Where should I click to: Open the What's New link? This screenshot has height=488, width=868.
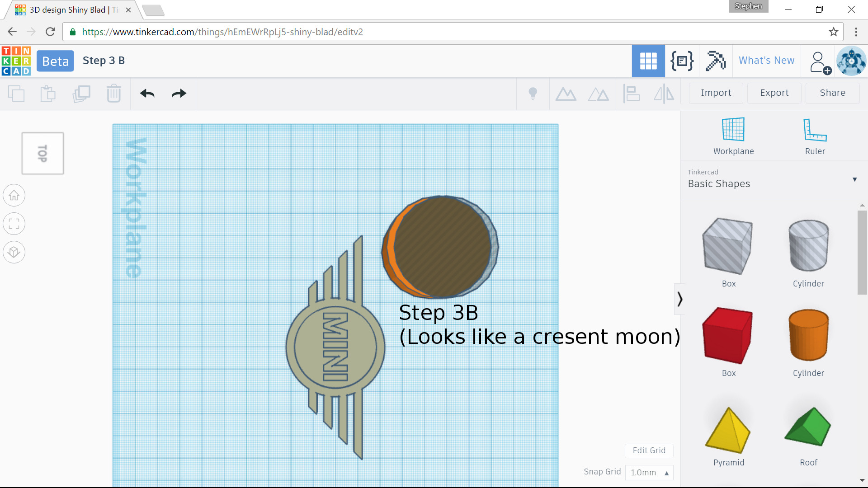click(x=766, y=61)
